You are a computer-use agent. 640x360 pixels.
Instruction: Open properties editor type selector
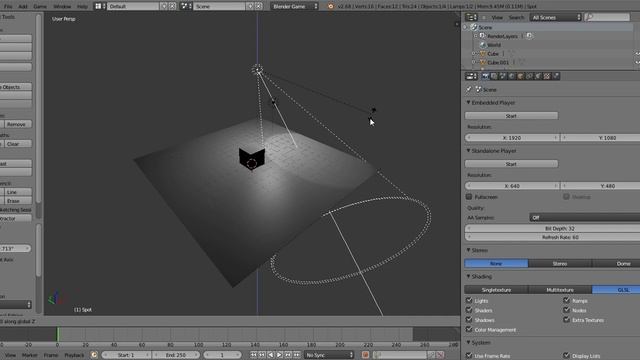tap(471, 76)
